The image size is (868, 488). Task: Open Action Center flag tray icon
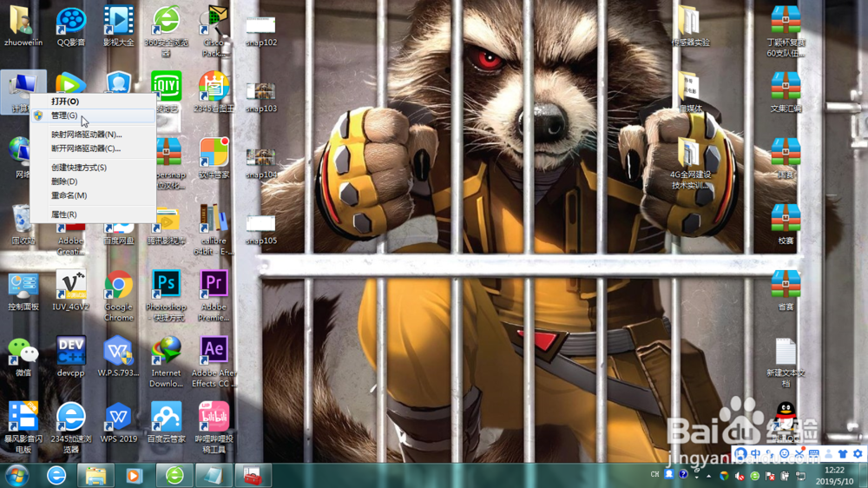[770, 476]
